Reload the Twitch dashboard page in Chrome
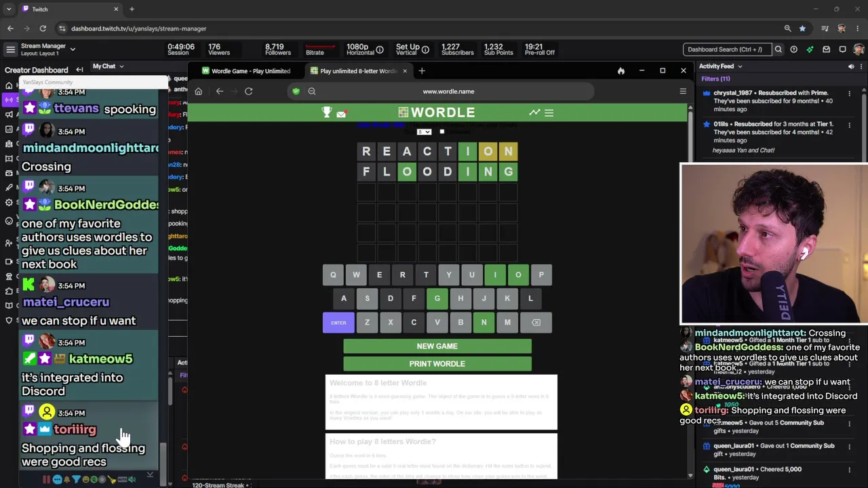Image resolution: width=868 pixels, height=488 pixels. (x=43, y=28)
